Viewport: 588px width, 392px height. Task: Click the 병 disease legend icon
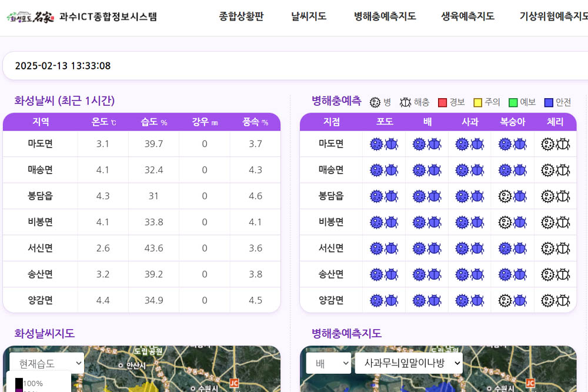click(x=375, y=102)
